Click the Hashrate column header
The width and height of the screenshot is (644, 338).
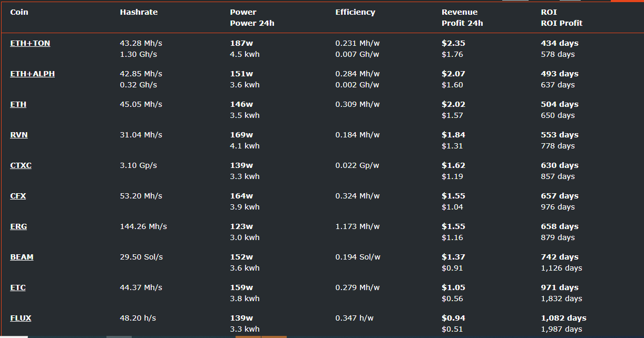coord(139,12)
